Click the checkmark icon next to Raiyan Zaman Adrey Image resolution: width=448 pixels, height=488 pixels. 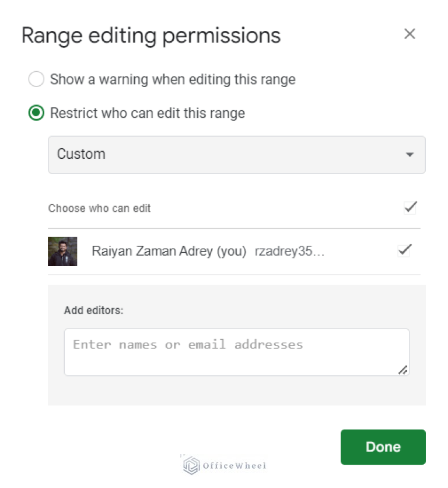tap(404, 250)
